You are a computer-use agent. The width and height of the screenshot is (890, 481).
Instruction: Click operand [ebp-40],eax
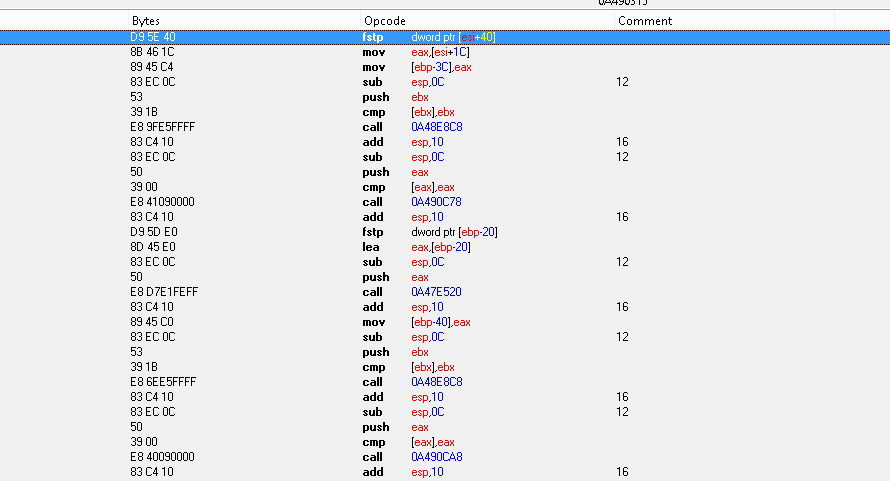(440, 322)
